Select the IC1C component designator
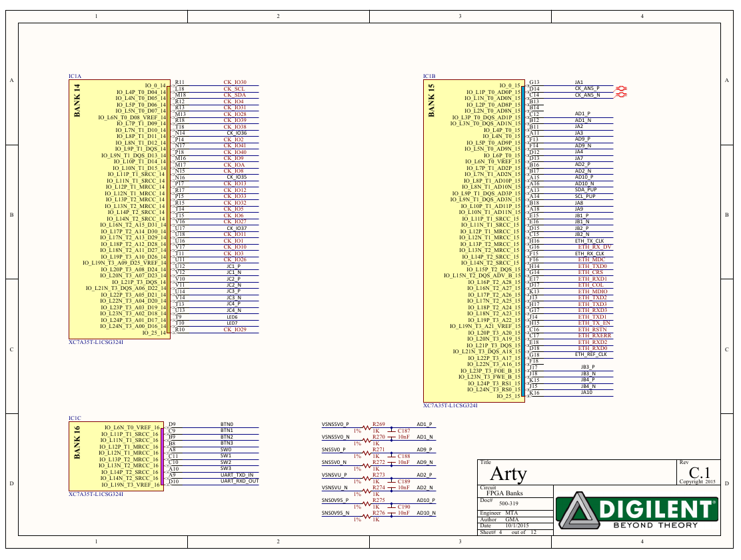741x560 pixels. 75,418
